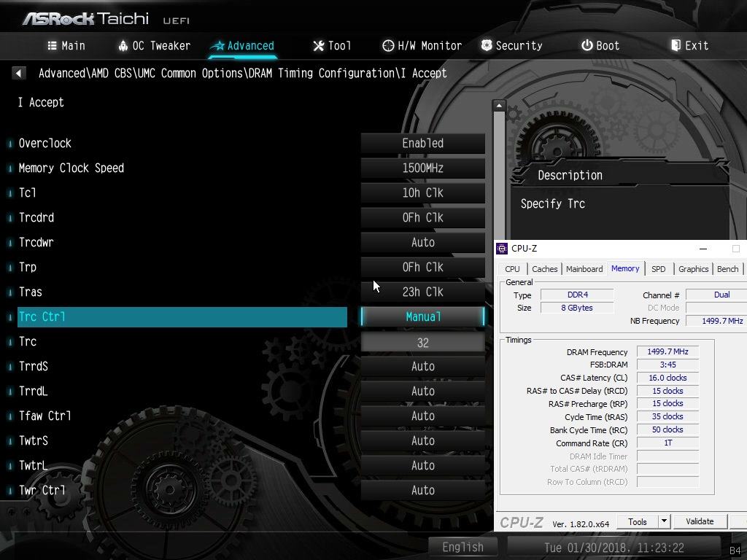The height and width of the screenshot is (560, 747).
Task: Open the Caches tab in CPU-Z
Action: point(544,269)
